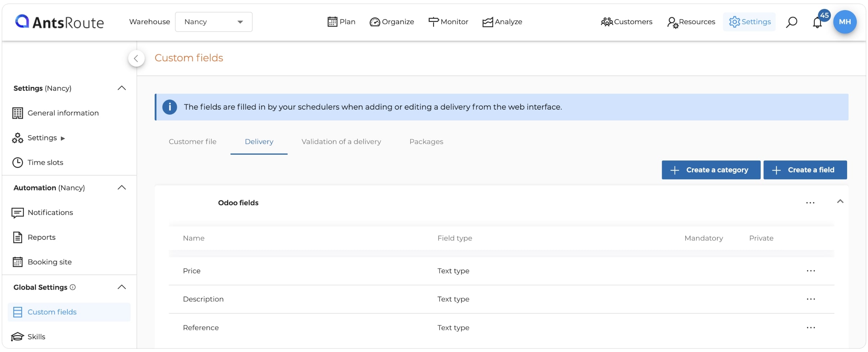Open the Analyze menu

pos(502,22)
